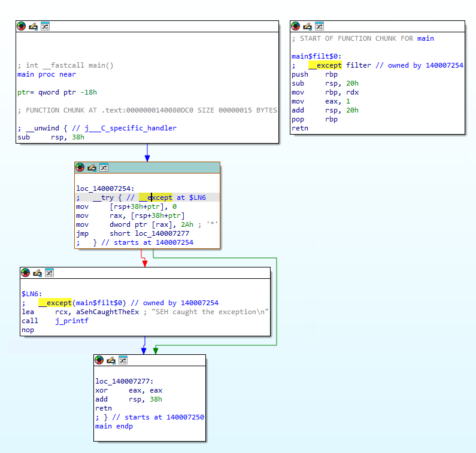Click pencil icon on $LN6 block
Image resolution: width=476 pixels, height=453 pixels.
37,273
